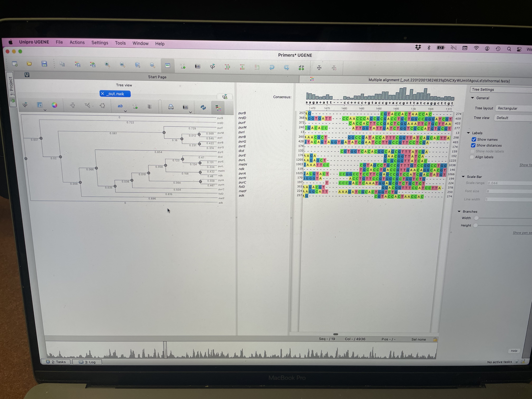Click the 2: Tasks button
This screenshot has height=399, width=532.
(x=56, y=362)
